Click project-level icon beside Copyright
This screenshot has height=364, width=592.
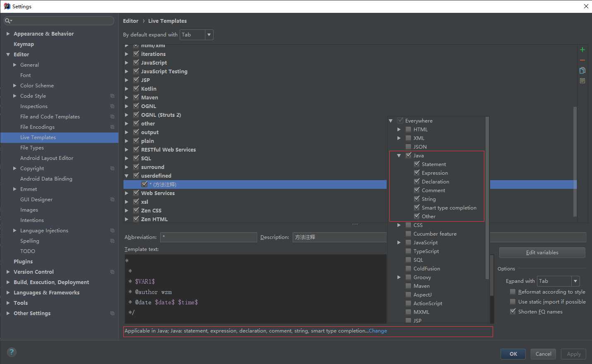(x=112, y=169)
